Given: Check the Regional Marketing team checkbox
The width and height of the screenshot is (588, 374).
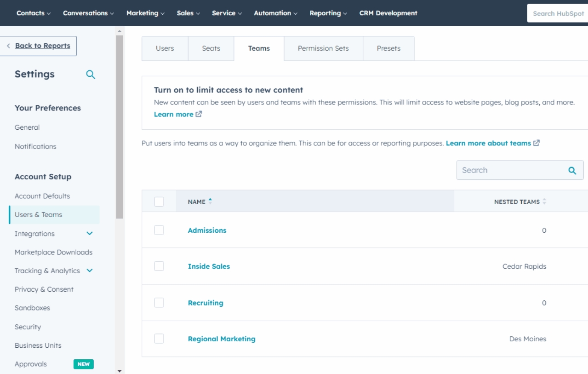Looking at the screenshot, I should coord(159,339).
